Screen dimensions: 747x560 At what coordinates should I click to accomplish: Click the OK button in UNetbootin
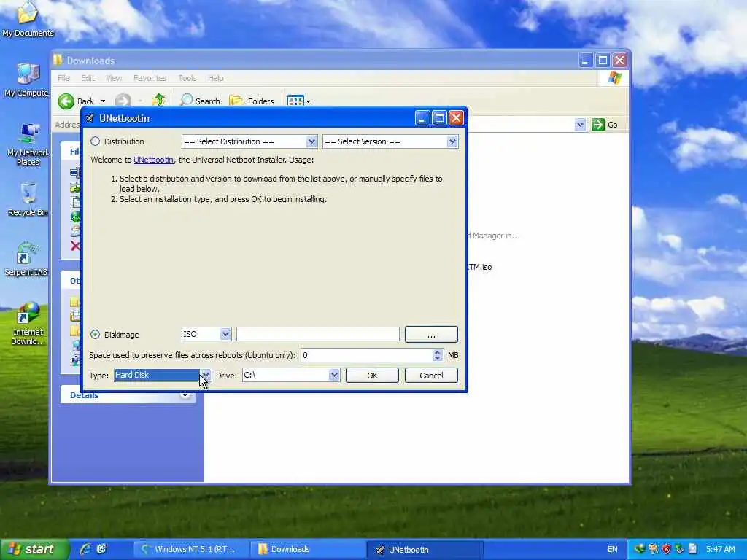click(x=372, y=376)
